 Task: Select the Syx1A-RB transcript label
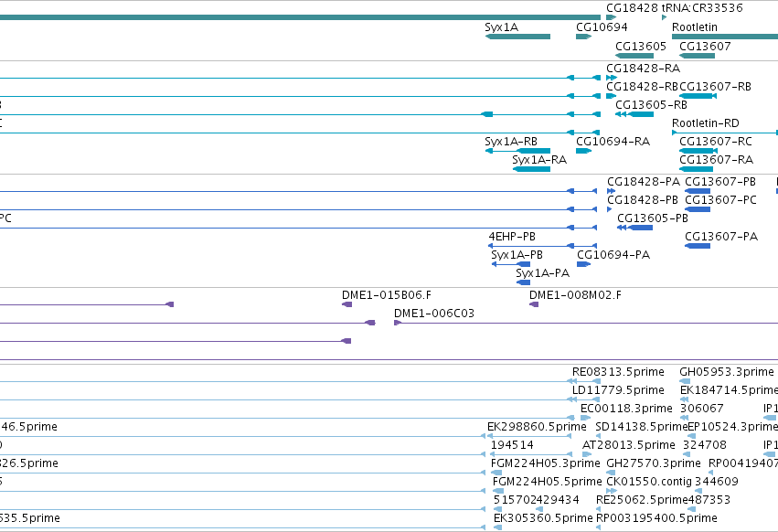click(x=510, y=142)
